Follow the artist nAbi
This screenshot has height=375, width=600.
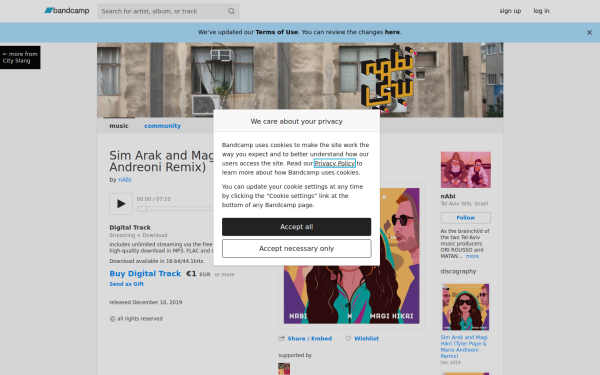click(x=466, y=218)
